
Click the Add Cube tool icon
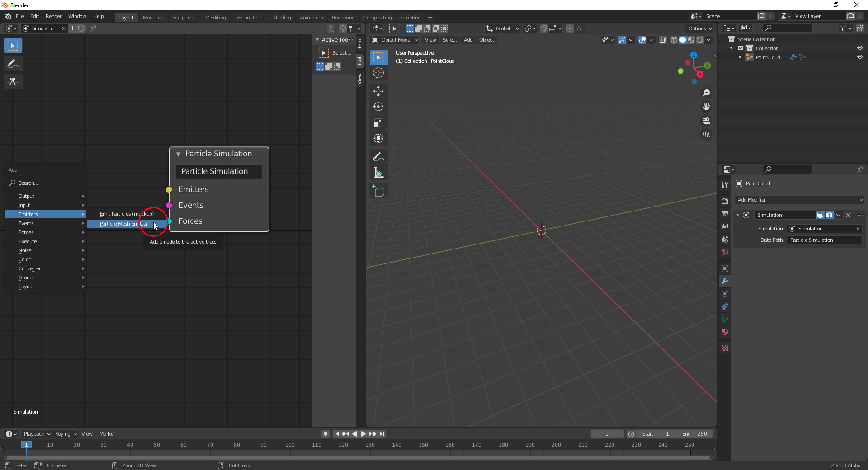[378, 192]
